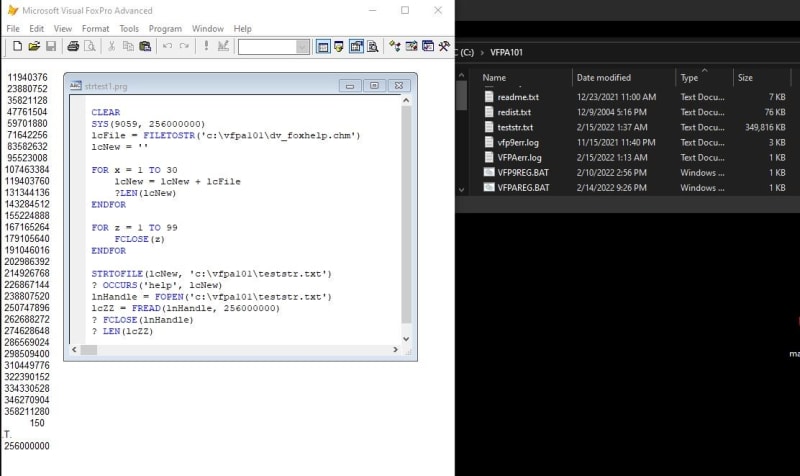Open the View menu
800x476 pixels.
[63, 29]
